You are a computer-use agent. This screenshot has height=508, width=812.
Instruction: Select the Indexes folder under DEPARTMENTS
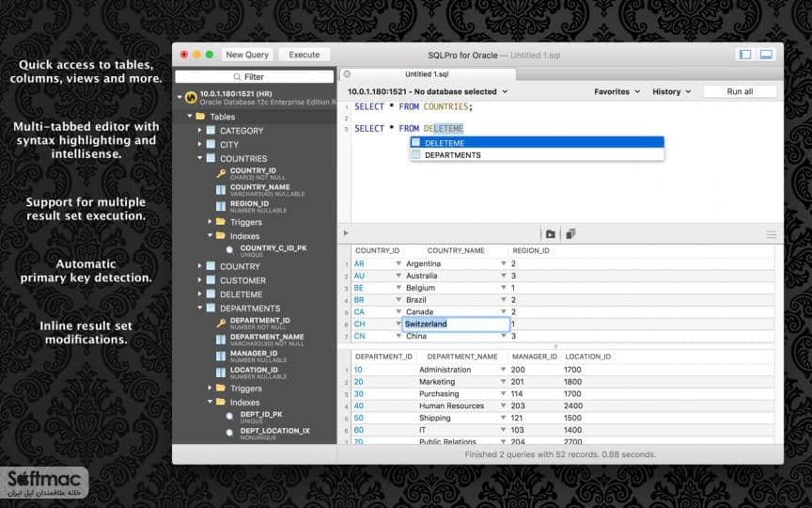tap(245, 403)
